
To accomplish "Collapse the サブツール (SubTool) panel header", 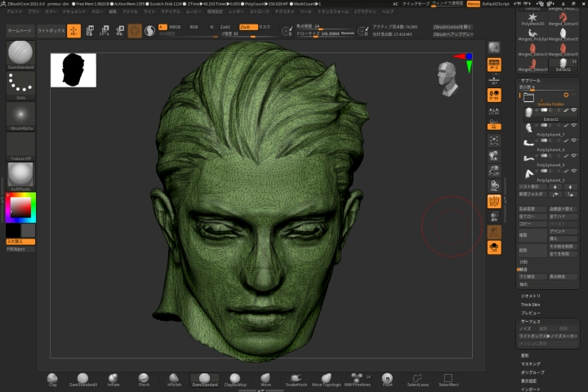I will click(530, 81).
